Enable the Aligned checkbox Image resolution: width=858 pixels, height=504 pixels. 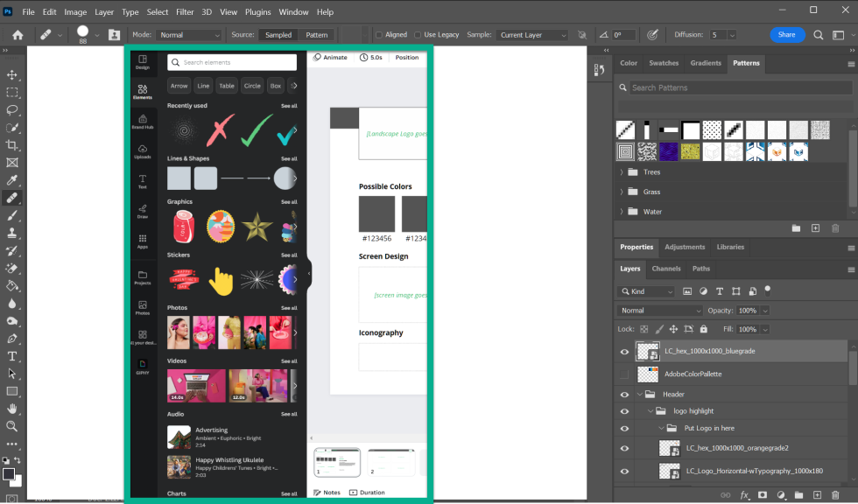(378, 35)
